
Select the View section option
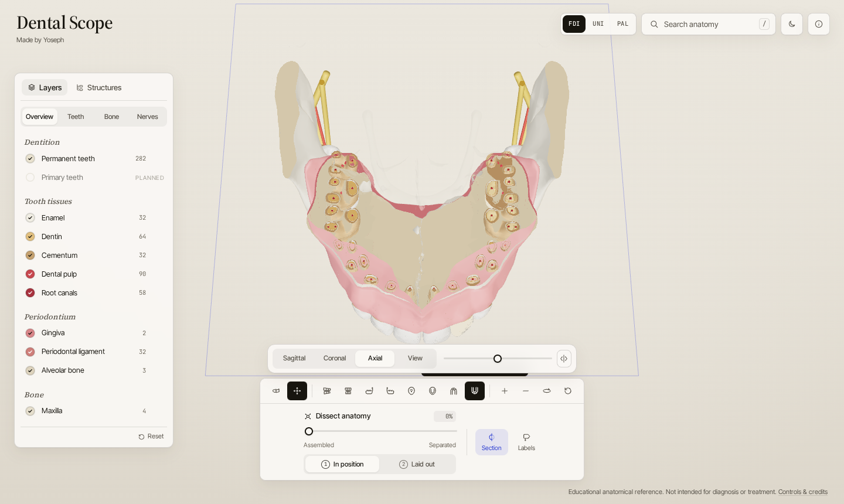point(415,358)
